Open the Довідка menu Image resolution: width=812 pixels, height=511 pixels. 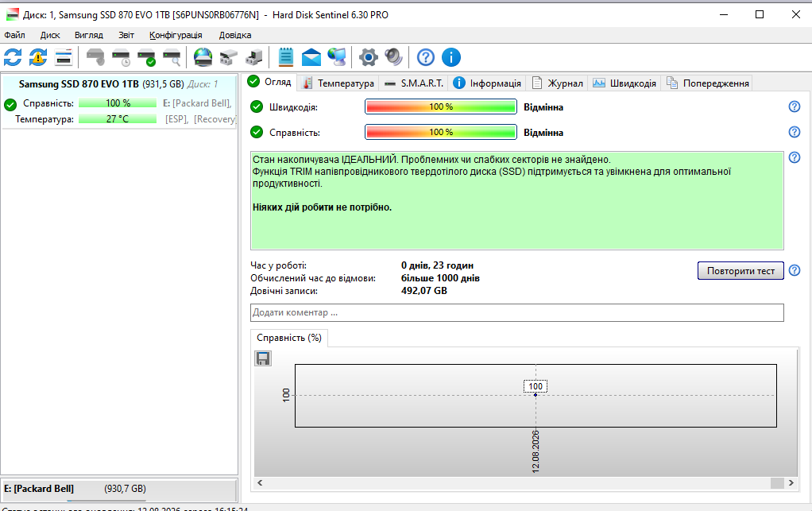coord(235,35)
